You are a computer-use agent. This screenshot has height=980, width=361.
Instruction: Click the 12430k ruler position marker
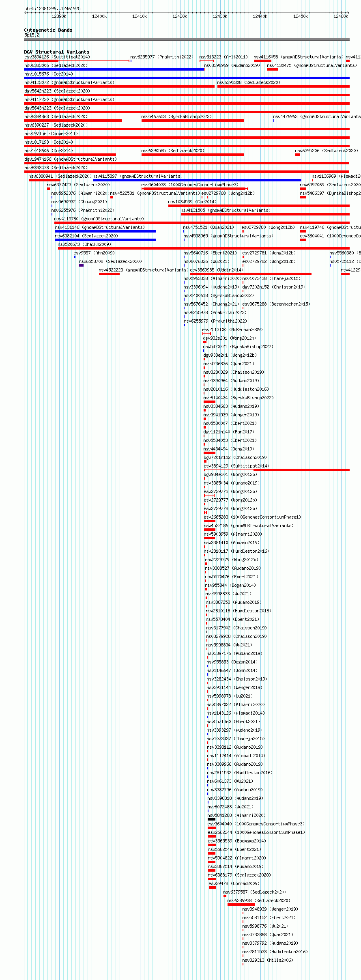(x=220, y=16)
